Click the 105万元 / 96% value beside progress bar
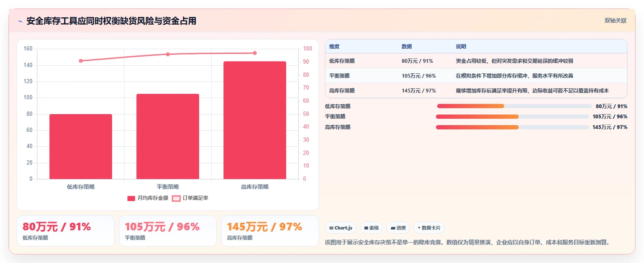The height and width of the screenshot is (263, 644). coord(610,117)
